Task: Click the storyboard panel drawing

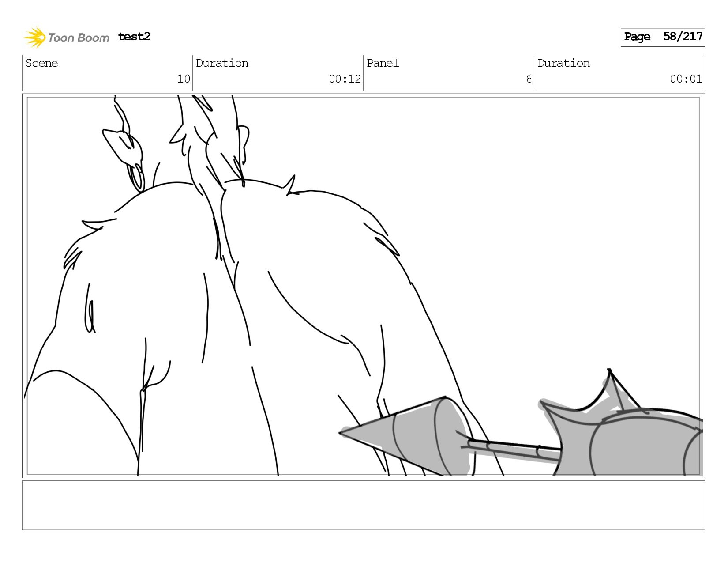Action: click(364, 286)
